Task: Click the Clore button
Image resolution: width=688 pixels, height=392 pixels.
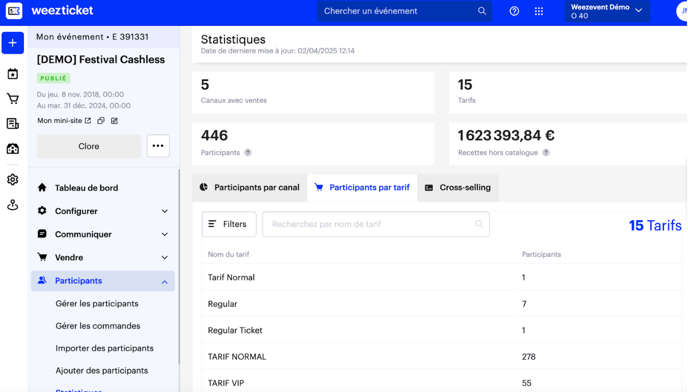Action: [89, 146]
